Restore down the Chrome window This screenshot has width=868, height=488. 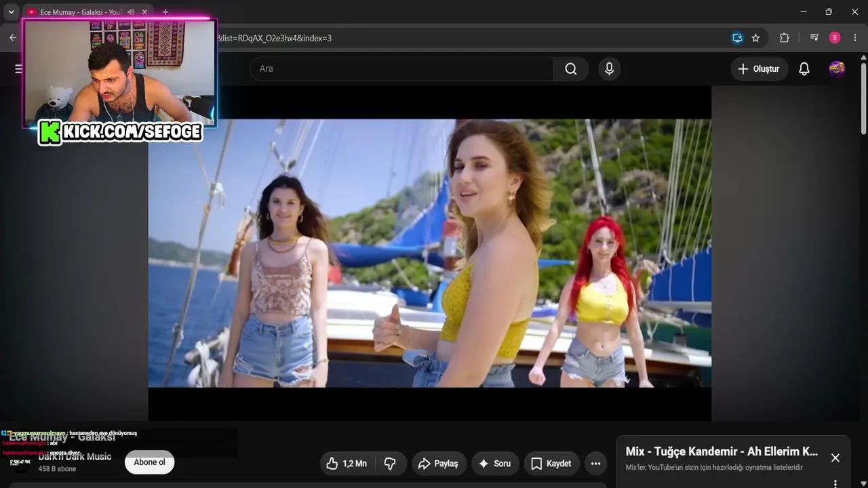click(829, 12)
